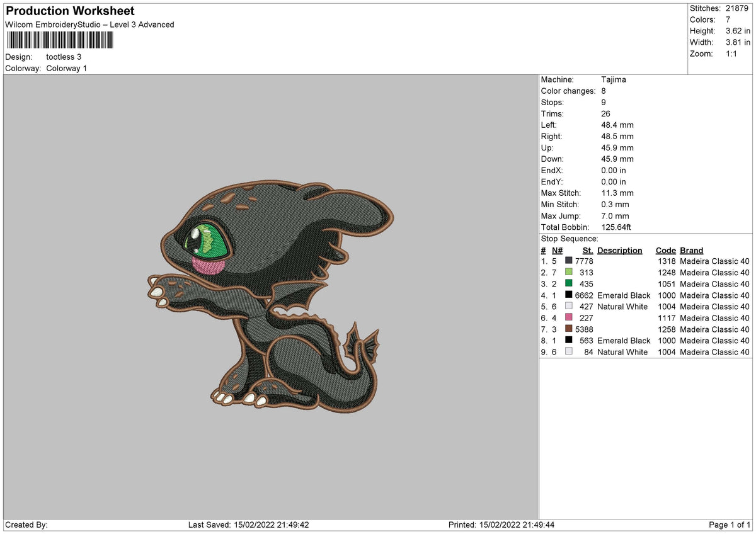Viewport: 756px width, 534px height.
Task: Click the Down value 45.9 mm
Action: point(617,159)
